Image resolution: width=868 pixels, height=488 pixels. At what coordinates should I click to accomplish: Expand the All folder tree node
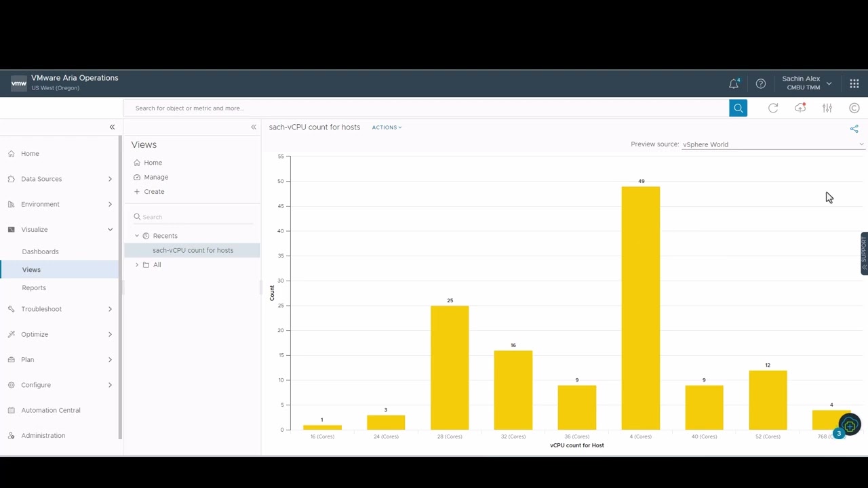click(x=137, y=265)
